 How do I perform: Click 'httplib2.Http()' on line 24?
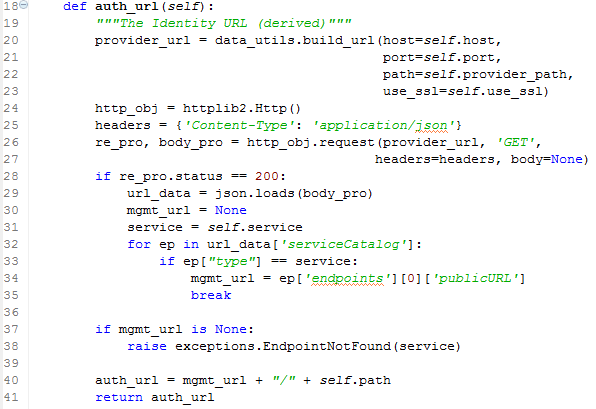click(242, 108)
